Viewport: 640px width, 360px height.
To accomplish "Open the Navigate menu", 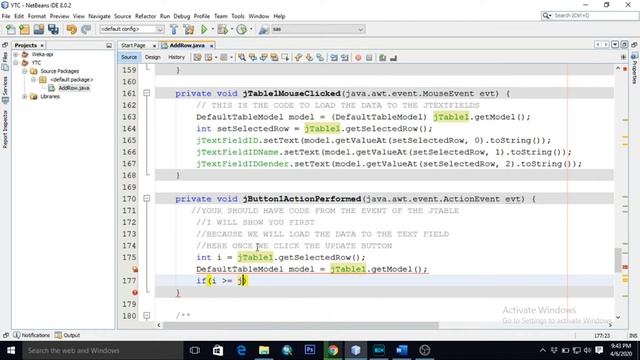I will coord(99,16).
